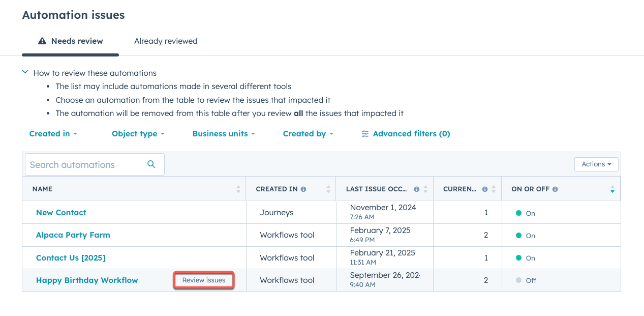Open the Created by filter dropdown
Viewport: 644px width, 316px height.
308,133
